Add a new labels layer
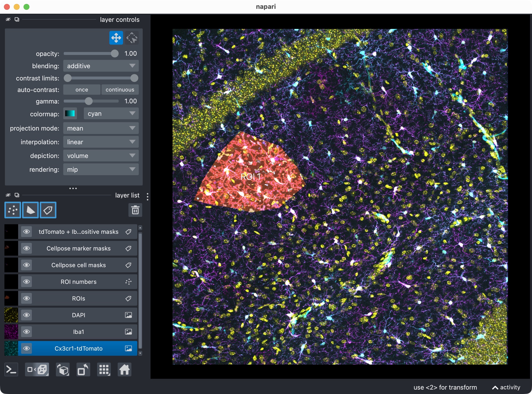This screenshot has height=394, width=532. click(x=48, y=210)
